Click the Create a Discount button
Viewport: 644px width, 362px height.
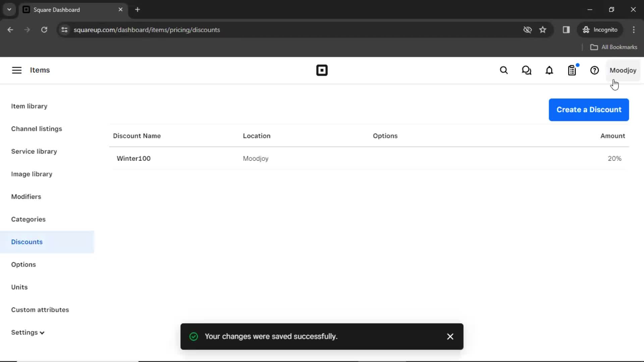589,110
